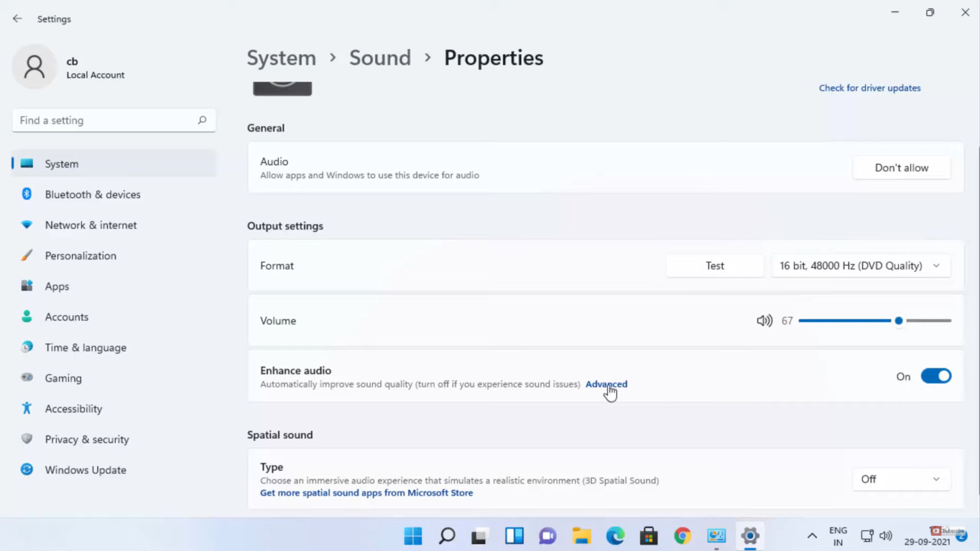The image size is (980, 551).
Task: Expand hidden icons chevron in system tray
Action: (812, 536)
